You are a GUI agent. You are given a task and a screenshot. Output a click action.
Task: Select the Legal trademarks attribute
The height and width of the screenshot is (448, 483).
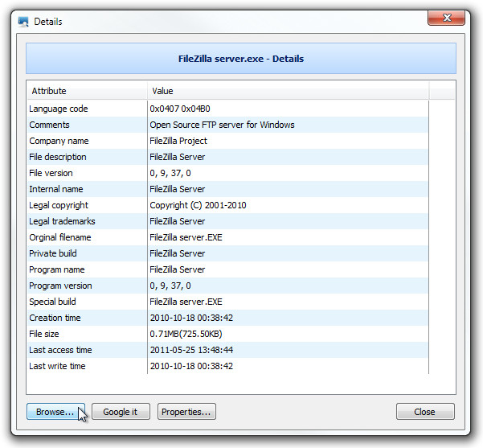pos(62,221)
